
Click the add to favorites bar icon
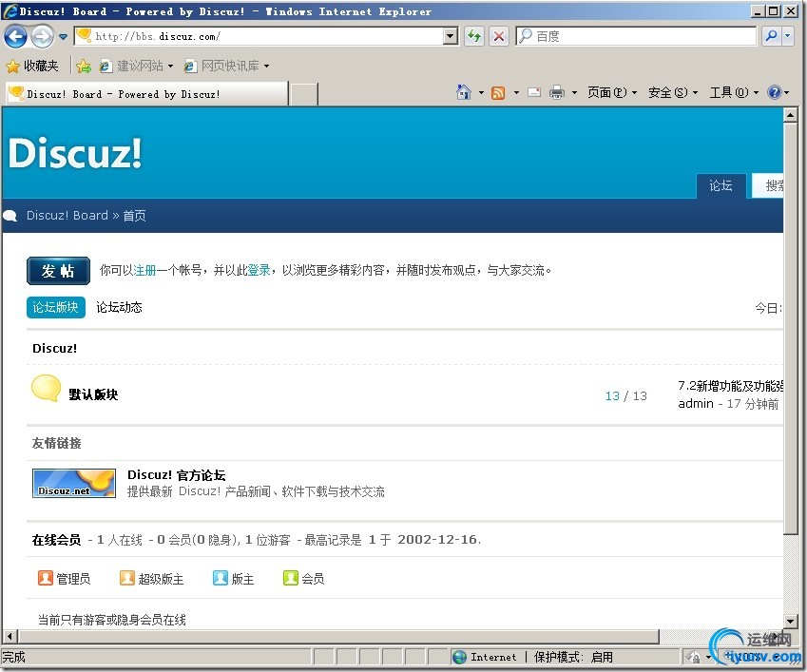(x=84, y=66)
